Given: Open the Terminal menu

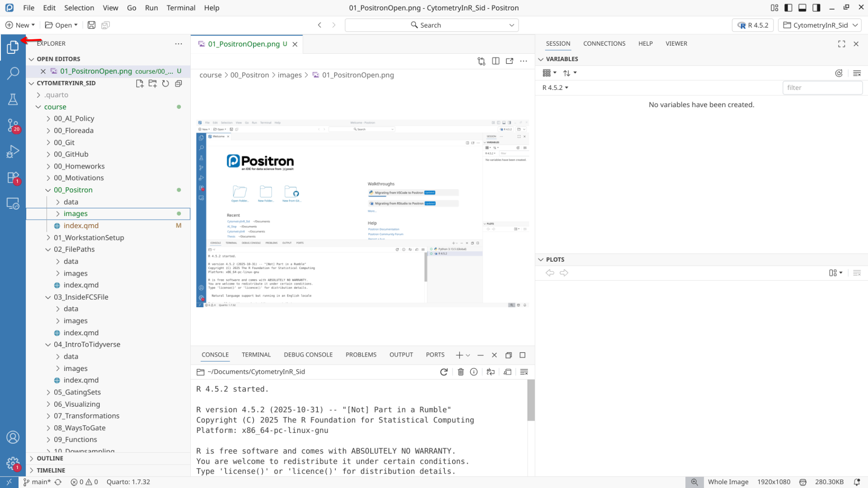Looking at the screenshot, I should pos(181,8).
